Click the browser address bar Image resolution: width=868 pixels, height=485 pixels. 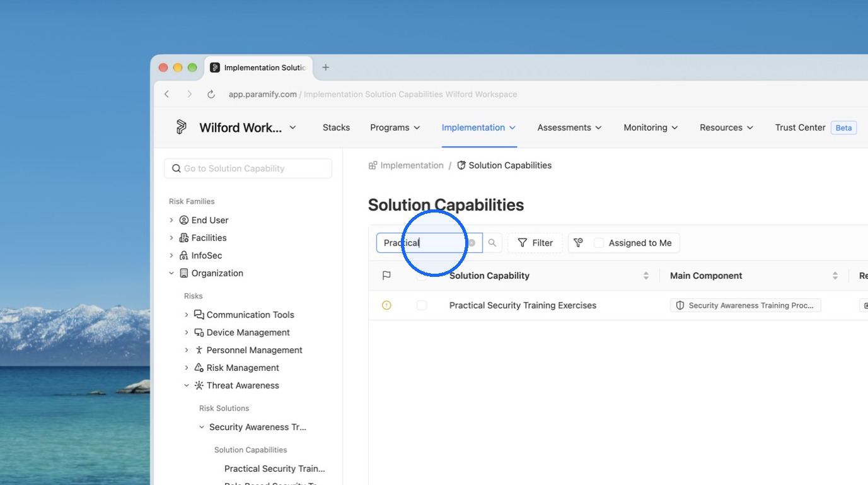373,94
